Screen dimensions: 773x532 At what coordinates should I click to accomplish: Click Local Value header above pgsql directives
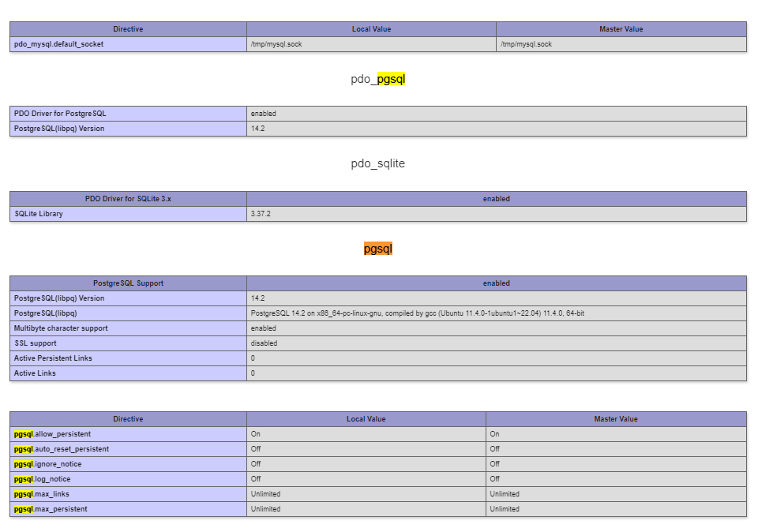pyautogui.click(x=366, y=419)
